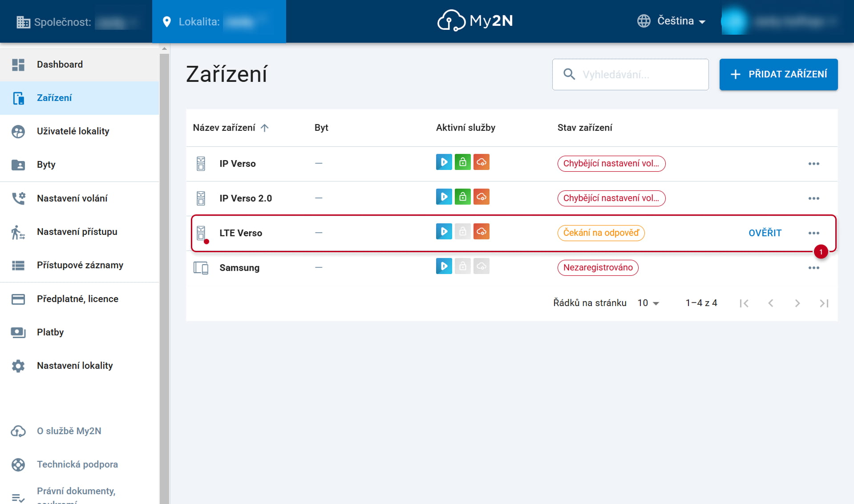The image size is (854, 504).
Task: Open Právní dokumenty link
Action: pos(76,496)
